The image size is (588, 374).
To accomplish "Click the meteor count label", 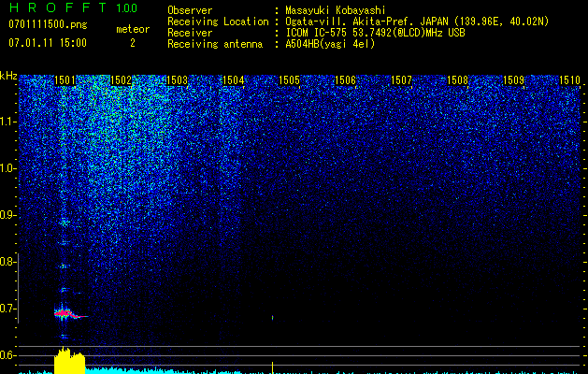I will tap(133, 29).
